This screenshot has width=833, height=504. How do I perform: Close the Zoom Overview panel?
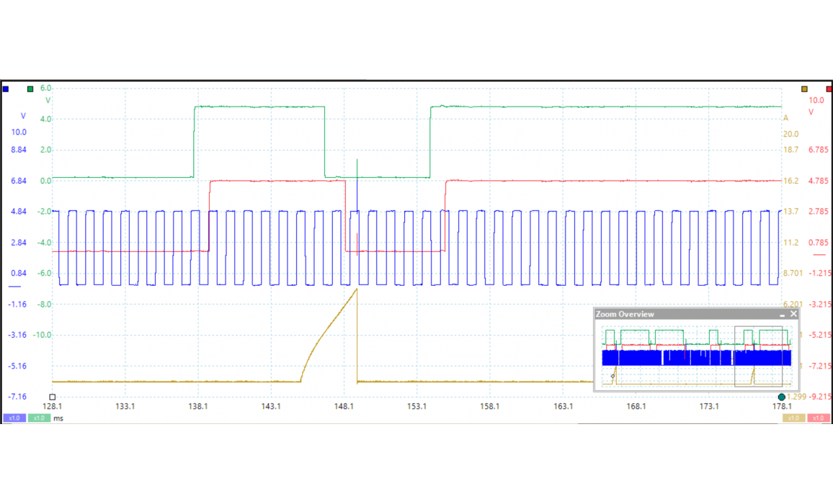pyautogui.click(x=794, y=314)
